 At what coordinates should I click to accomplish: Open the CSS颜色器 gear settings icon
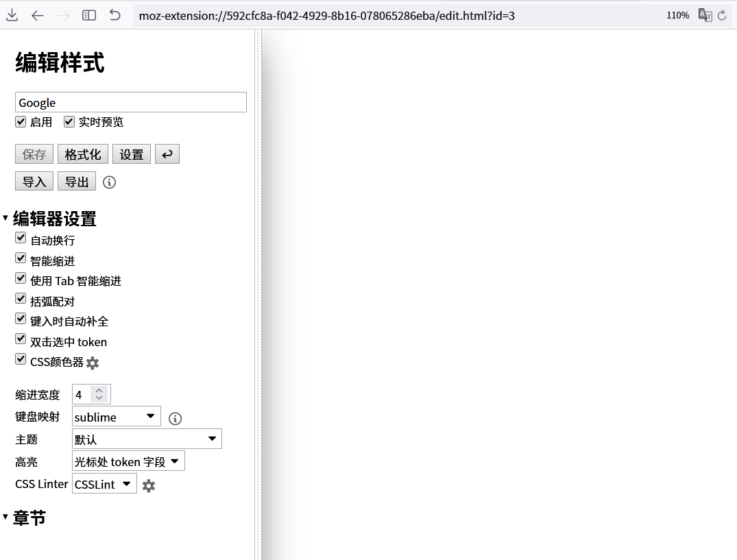[93, 363]
